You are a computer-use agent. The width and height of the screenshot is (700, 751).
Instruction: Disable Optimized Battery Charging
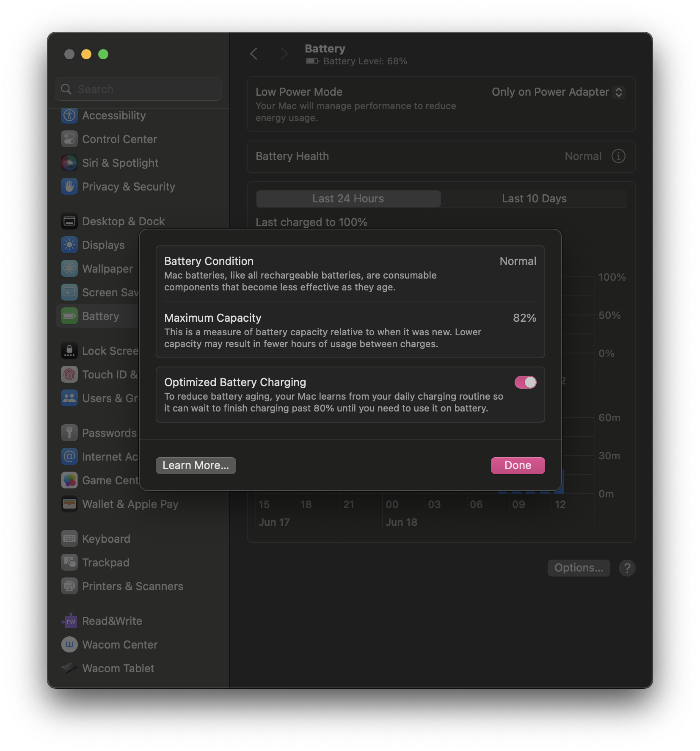525,382
